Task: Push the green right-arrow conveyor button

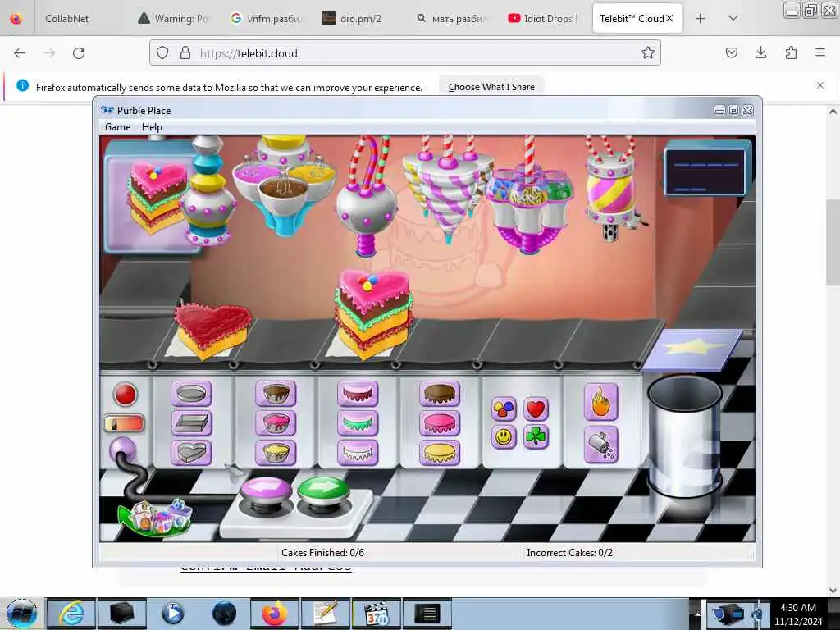Action: click(x=323, y=490)
